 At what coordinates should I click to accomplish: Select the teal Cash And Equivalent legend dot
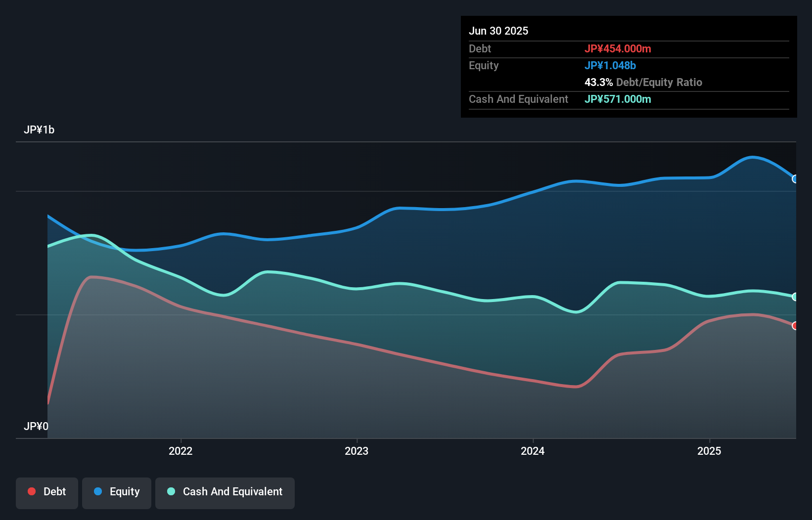[171, 491]
